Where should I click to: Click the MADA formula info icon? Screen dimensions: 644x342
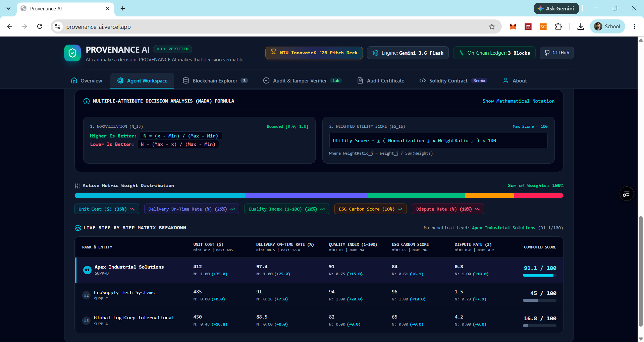[87, 101]
